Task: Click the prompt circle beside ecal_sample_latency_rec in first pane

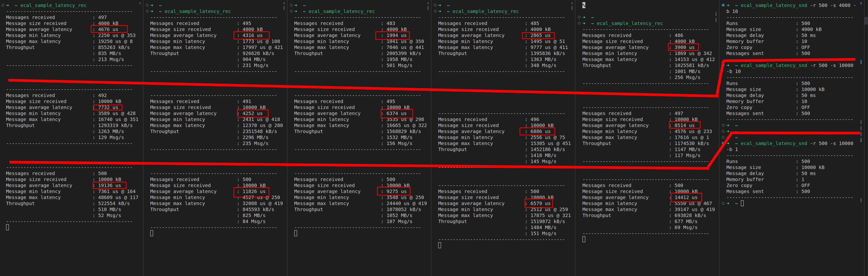Action: tap(3, 5)
